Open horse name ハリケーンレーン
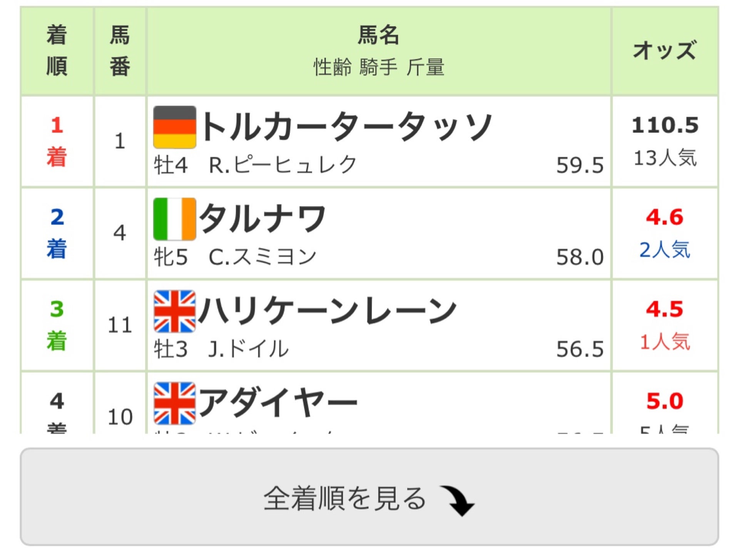739x560 pixels. pos(328,311)
